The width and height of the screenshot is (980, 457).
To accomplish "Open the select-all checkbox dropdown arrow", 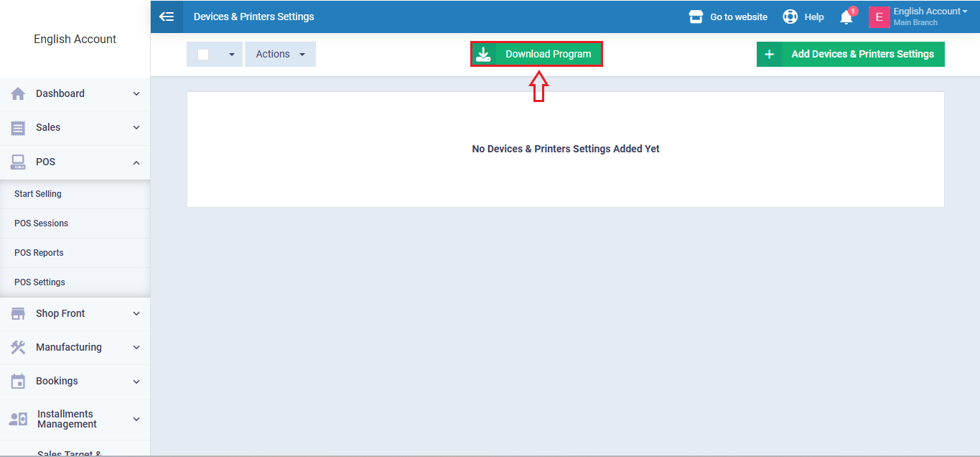I will coord(231,55).
